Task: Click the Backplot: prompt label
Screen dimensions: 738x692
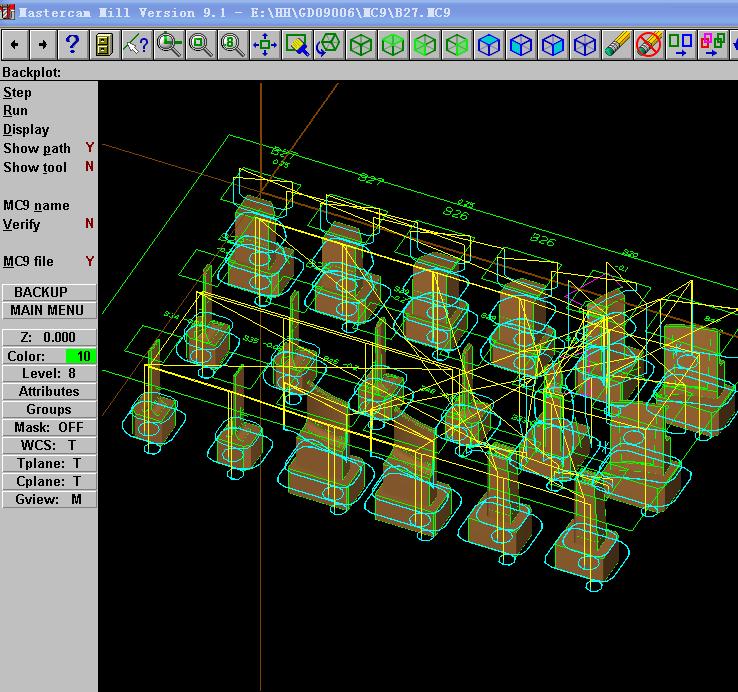Action: 32,72
